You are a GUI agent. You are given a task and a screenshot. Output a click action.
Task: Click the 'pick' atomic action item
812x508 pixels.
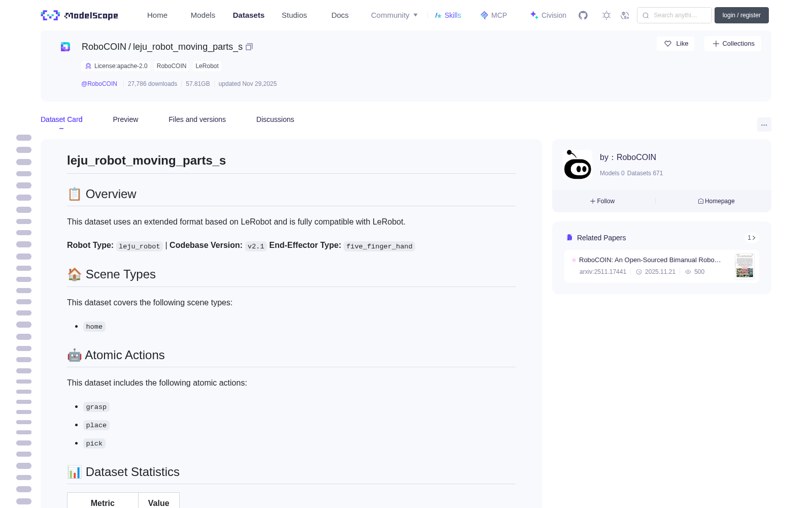pyautogui.click(x=94, y=443)
